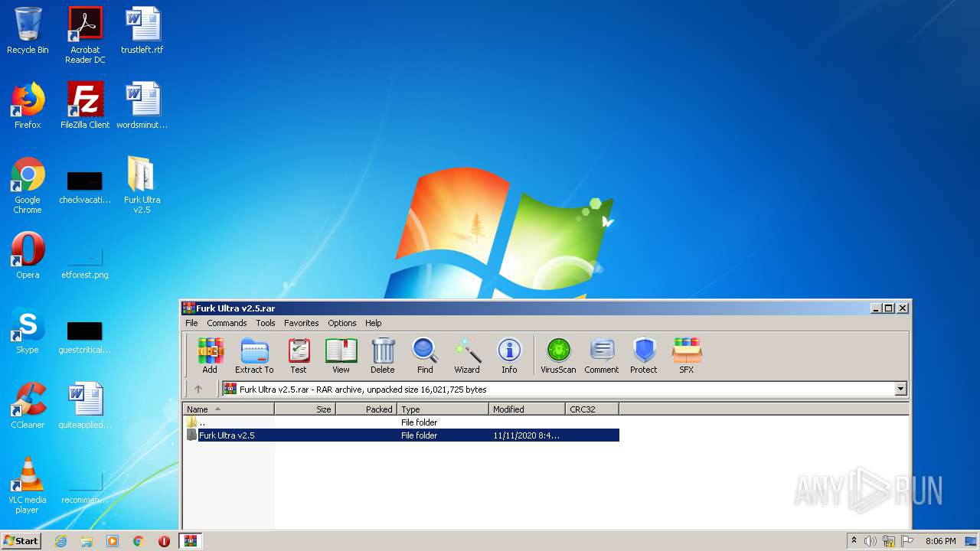Open the Commands menu
Screen dimensions: 980x551
click(227, 323)
